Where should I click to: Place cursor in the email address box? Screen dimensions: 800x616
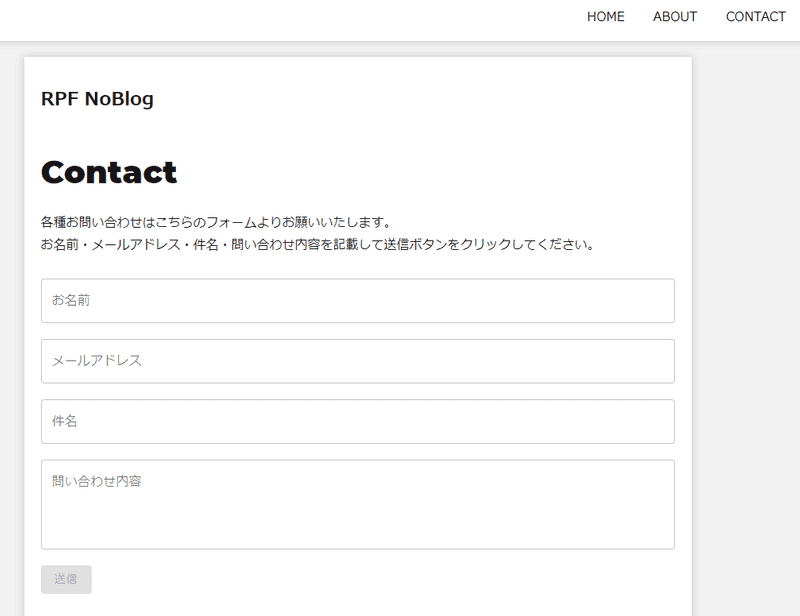click(x=358, y=361)
